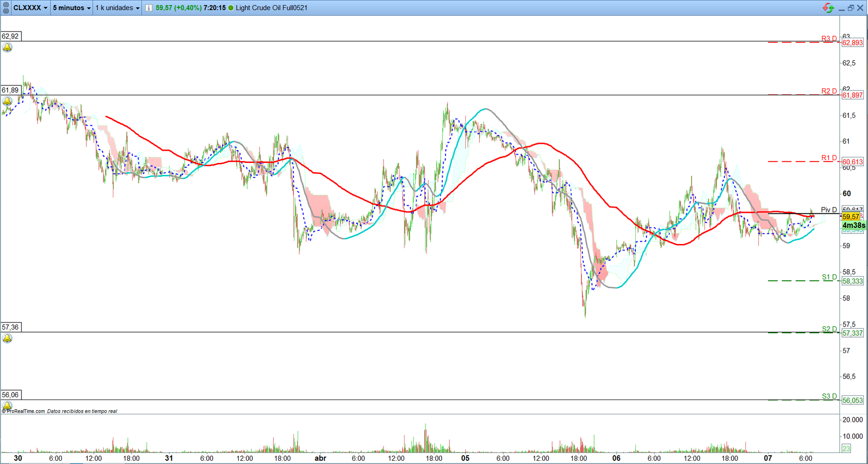Click the 7:20:15 time display
Viewport: 868px width, 464px height.
215,8
